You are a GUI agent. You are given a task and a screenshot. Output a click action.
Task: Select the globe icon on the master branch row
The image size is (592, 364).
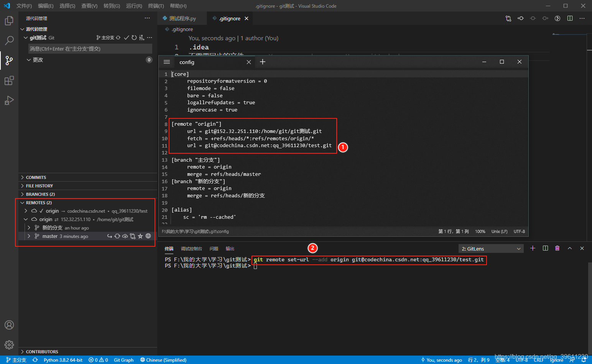(x=148, y=236)
